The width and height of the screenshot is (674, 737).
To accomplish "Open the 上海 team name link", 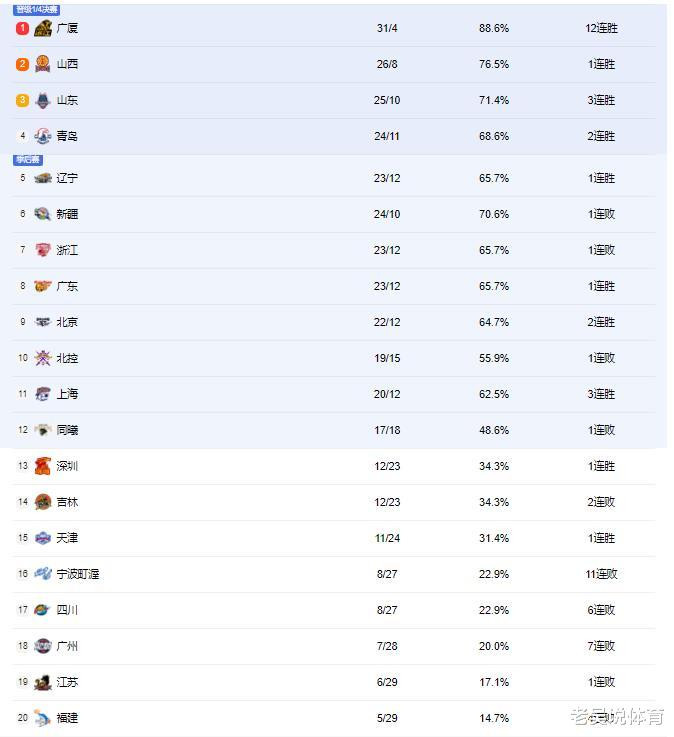I will click(x=67, y=395).
